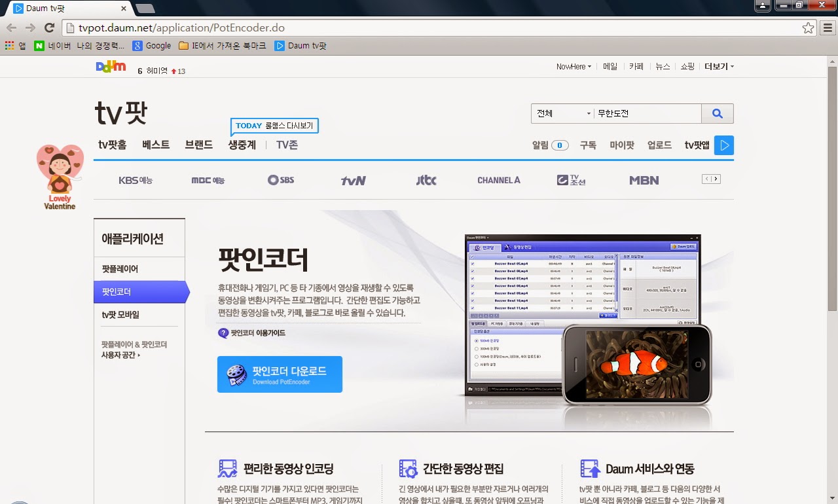Click the PotEncoder screenshot with iPhone image
The image size is (838, 504).
pyautogui.click(x=588, y=321)
